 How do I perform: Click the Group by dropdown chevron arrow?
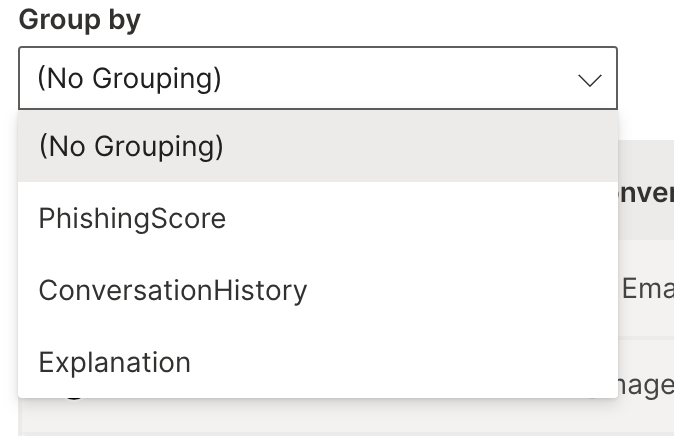coord(590,79)
